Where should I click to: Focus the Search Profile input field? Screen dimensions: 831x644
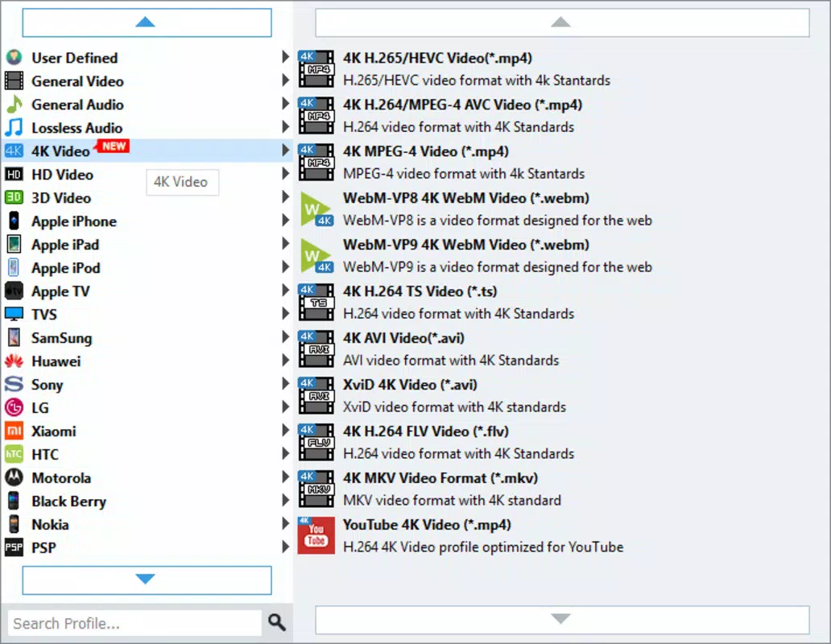coord(134,623)
